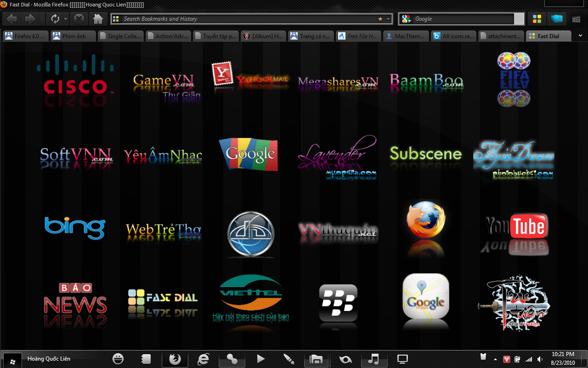Open the MegasharesVN.com dial
The height and width of the screenshot is (368, 588).
(x=338, y=83)
